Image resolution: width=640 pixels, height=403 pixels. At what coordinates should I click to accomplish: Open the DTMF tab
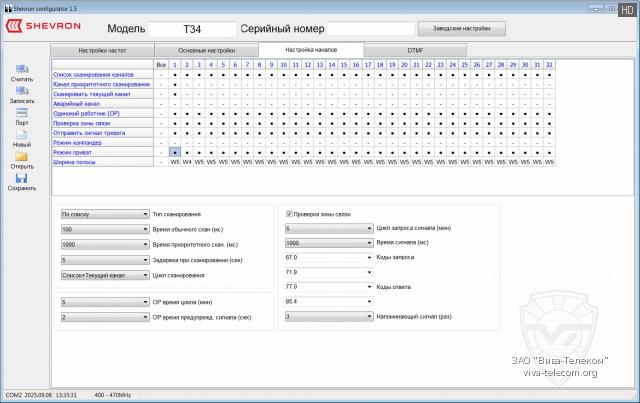click(x=416, y=48)
